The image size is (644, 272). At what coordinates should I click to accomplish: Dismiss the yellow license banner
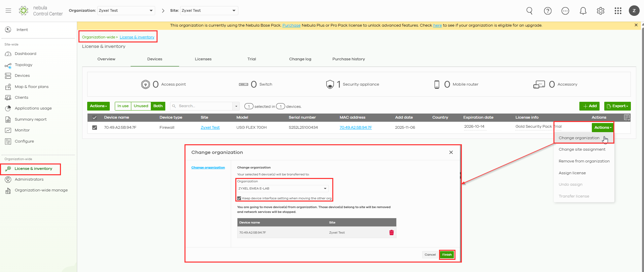pos(636,25)
